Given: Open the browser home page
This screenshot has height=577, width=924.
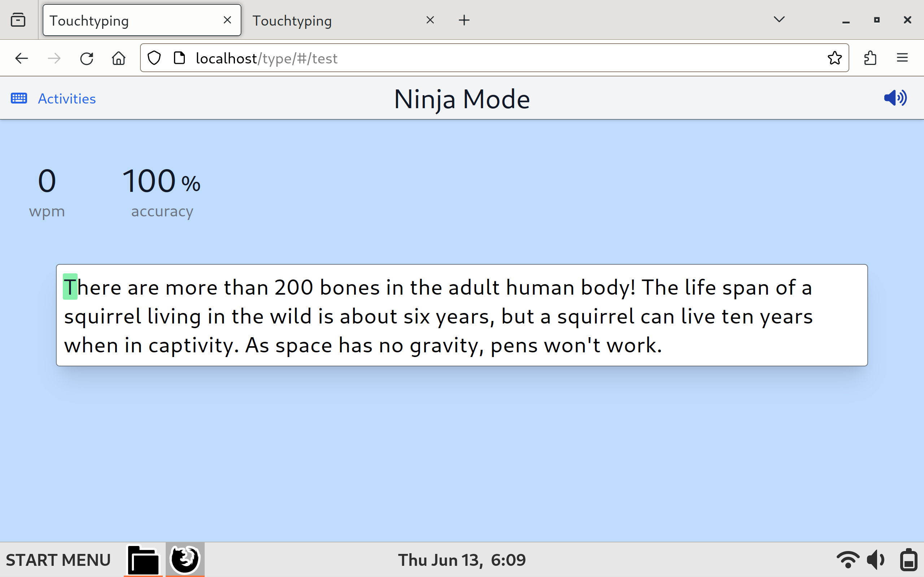Looking at the screenshot, I should click(118, 58).
